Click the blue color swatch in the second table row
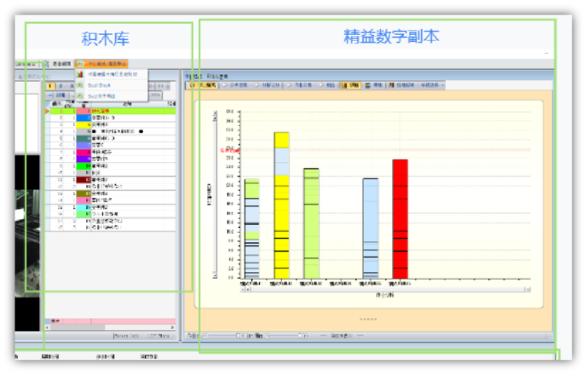588x376 pixels. [83, 117]
